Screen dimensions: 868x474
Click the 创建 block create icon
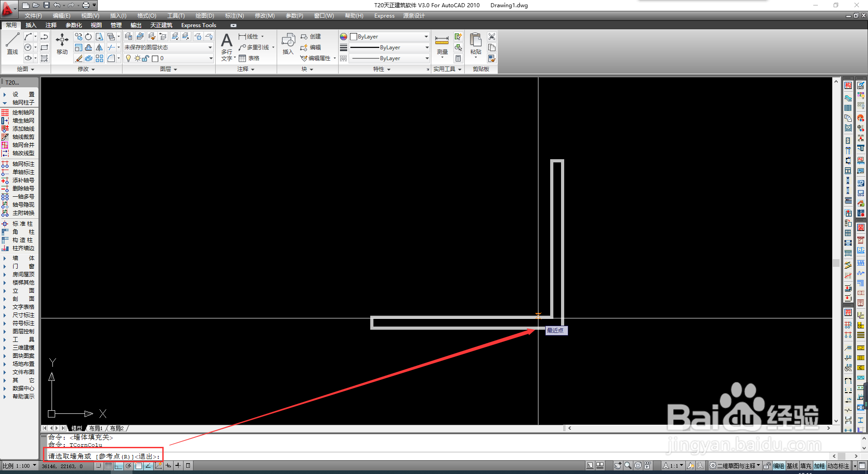click(x=311, y=37)
